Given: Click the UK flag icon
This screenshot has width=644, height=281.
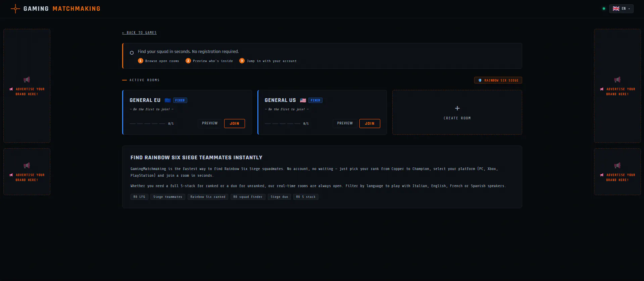Looking at the screenshot, I should 616,9.
